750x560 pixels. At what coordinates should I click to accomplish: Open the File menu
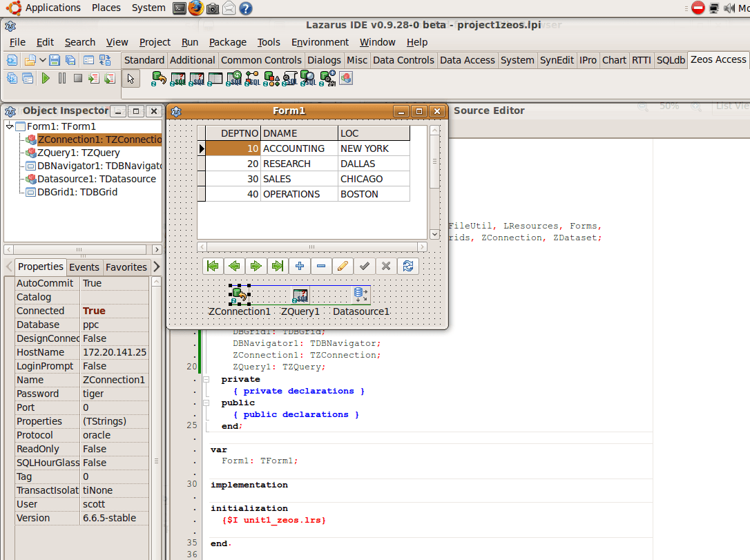(17, 42)
